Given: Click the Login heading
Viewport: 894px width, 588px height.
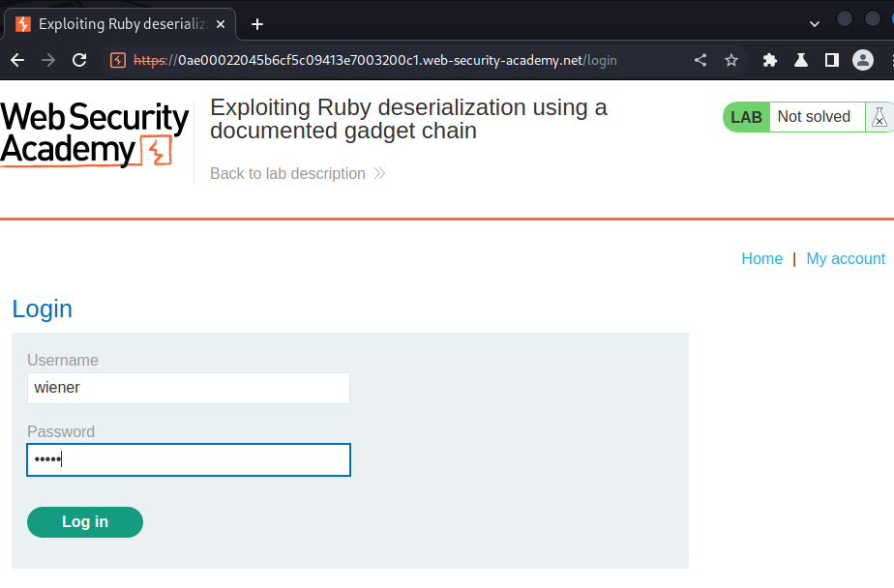Looking at the screenshot, I should pyautogui.click(x=43, y=309).
